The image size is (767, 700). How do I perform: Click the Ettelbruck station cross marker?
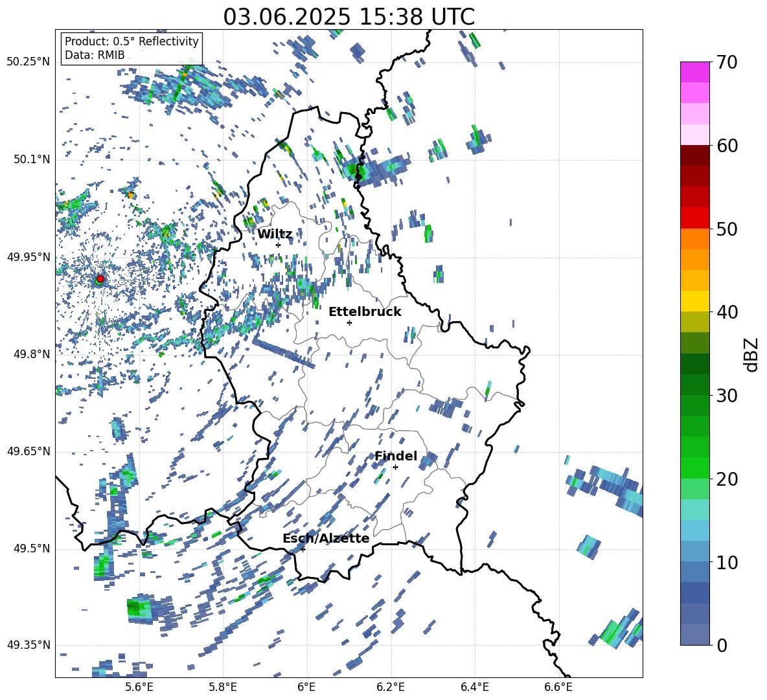[349, 322]
